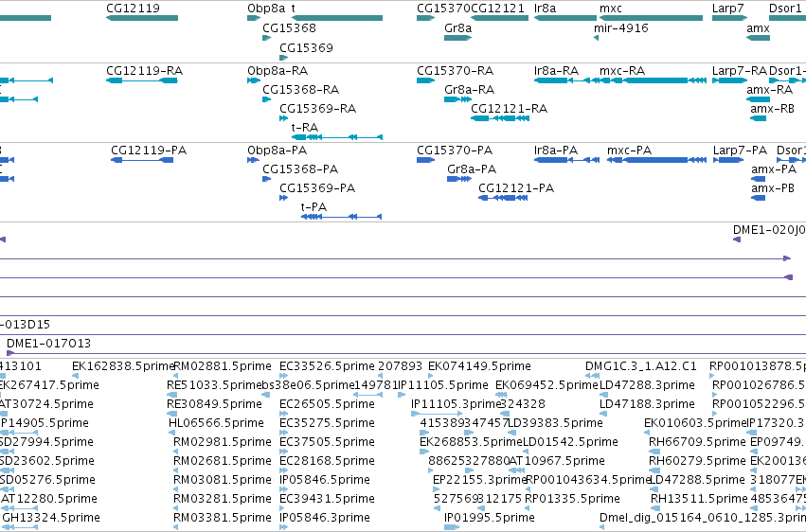Select the mxc gene arrow bar
The width and height of the screenshot is (806, 532).
651,18
